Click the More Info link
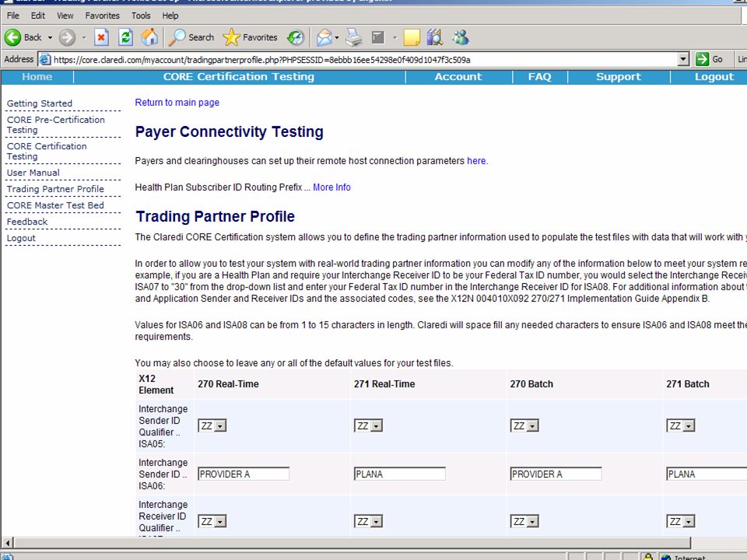 click(x=331, y=187)
